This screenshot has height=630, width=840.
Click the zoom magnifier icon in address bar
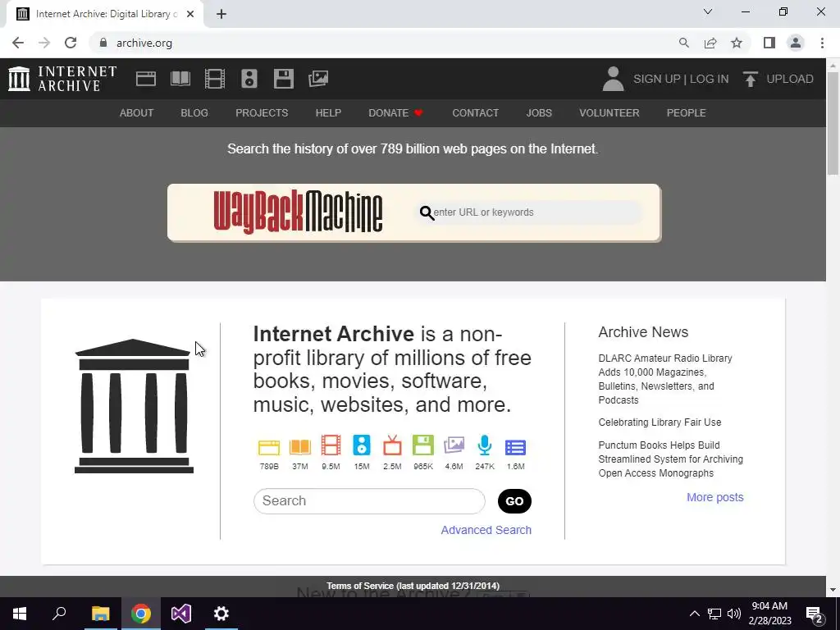click(x=683, y=43)
